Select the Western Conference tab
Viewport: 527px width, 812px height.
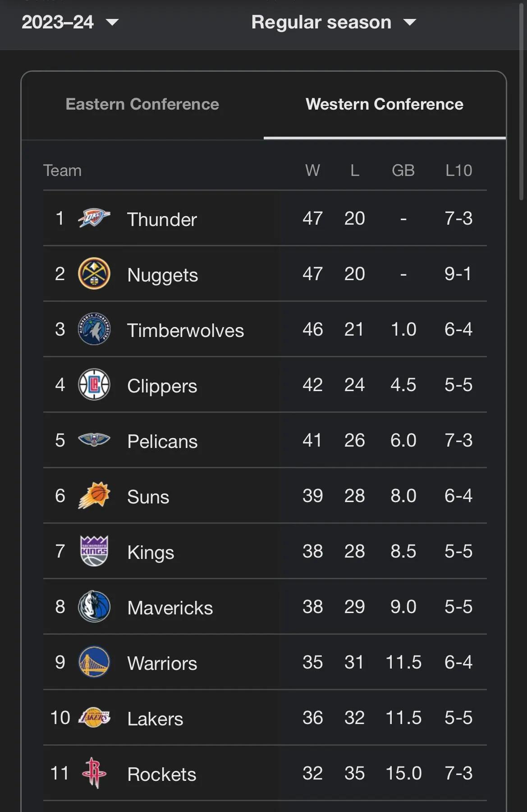(x=385, y=104)
